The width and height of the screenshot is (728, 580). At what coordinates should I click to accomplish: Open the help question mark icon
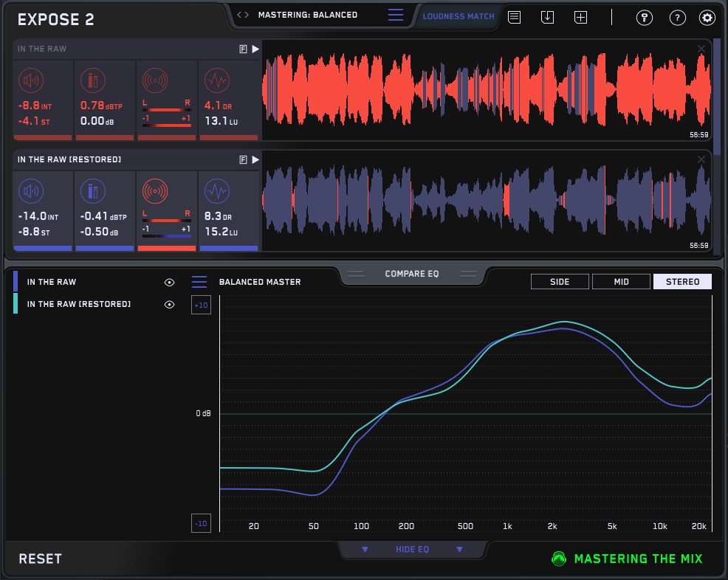(676, 18)
